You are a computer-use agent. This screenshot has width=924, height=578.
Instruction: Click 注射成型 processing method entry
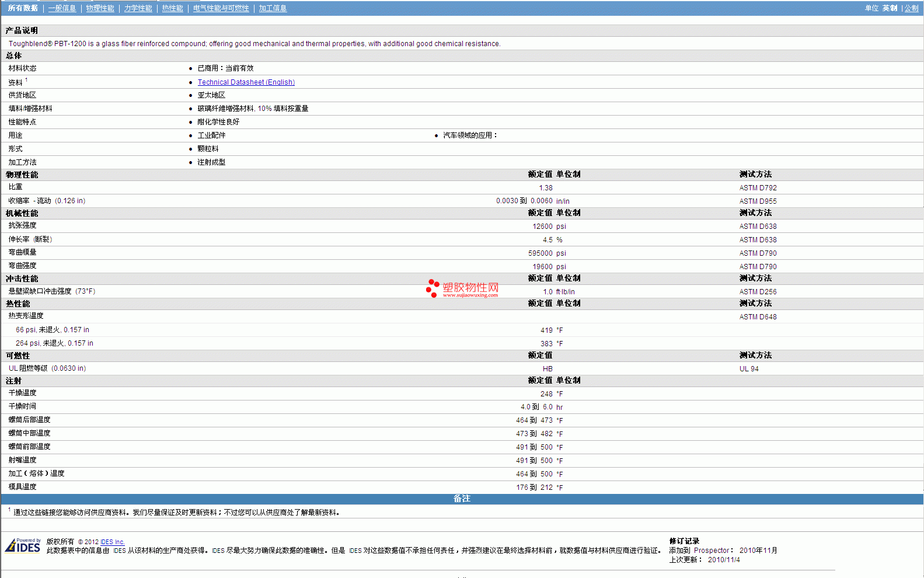click(211, 162)
